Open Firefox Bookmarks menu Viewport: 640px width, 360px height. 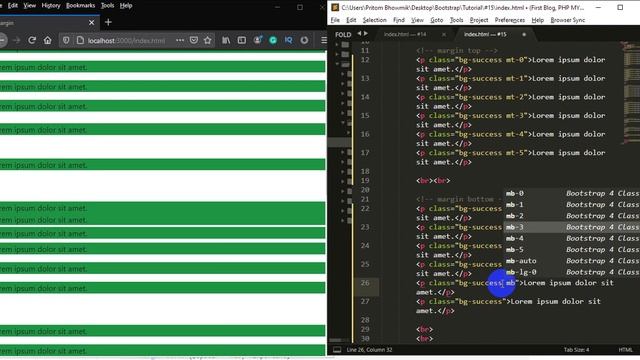[x=80, y=6]
